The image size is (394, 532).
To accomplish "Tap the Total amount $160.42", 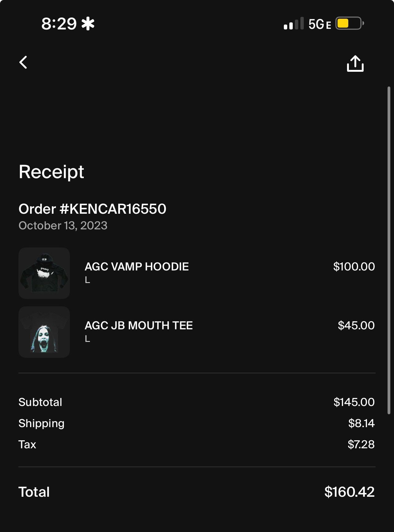I will [349, 492].
